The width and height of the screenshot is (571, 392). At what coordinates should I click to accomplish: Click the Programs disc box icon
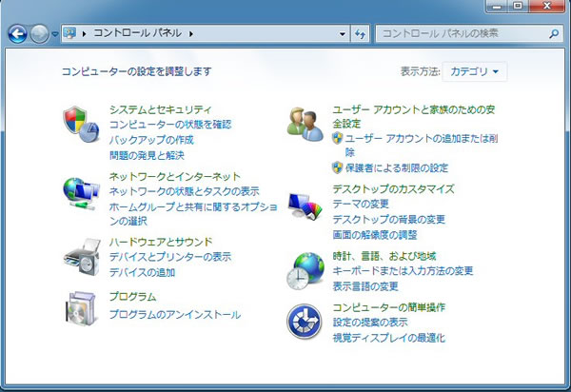81,308
